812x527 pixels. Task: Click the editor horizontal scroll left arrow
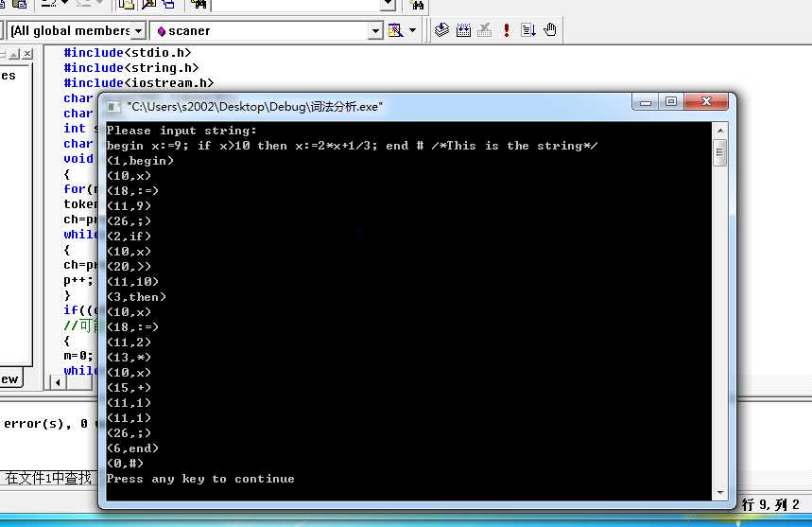pyautogui.click(x=58, y=382)
